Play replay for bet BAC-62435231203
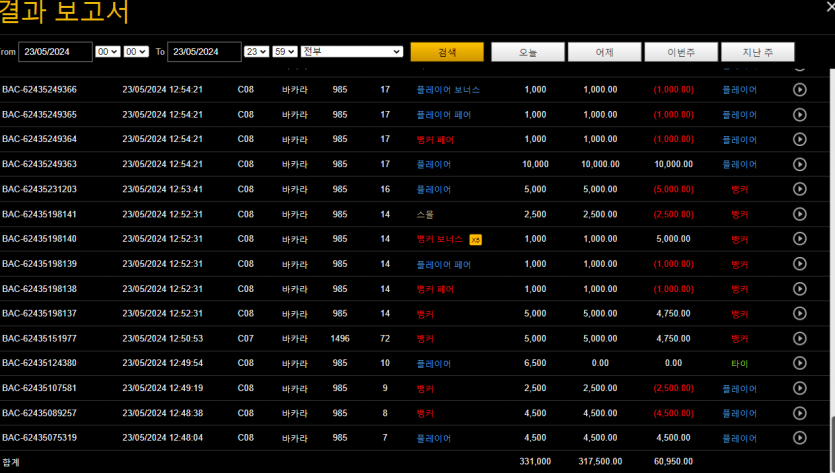The height and width of the screenshot is (473, 835). pos(799,189)
